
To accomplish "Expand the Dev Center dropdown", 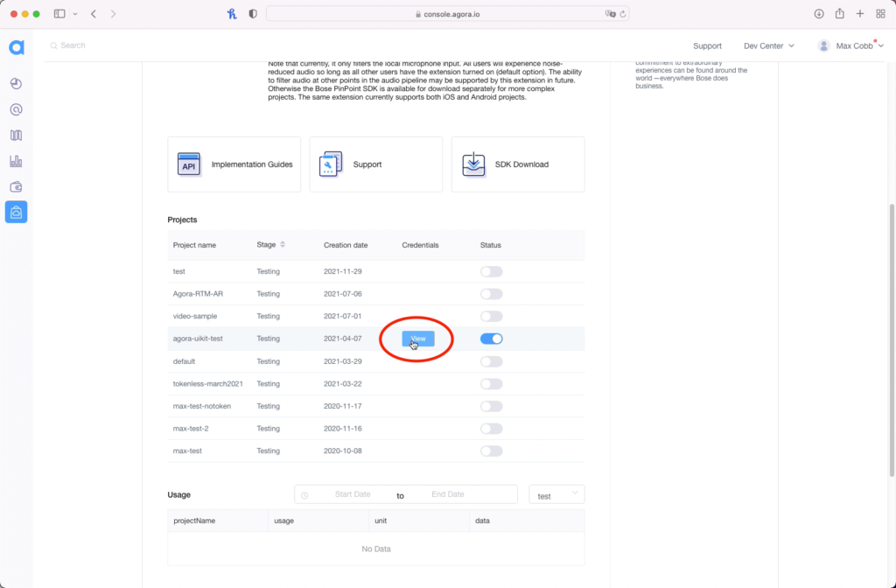I will pyautogui.click(x=768, y=45).
